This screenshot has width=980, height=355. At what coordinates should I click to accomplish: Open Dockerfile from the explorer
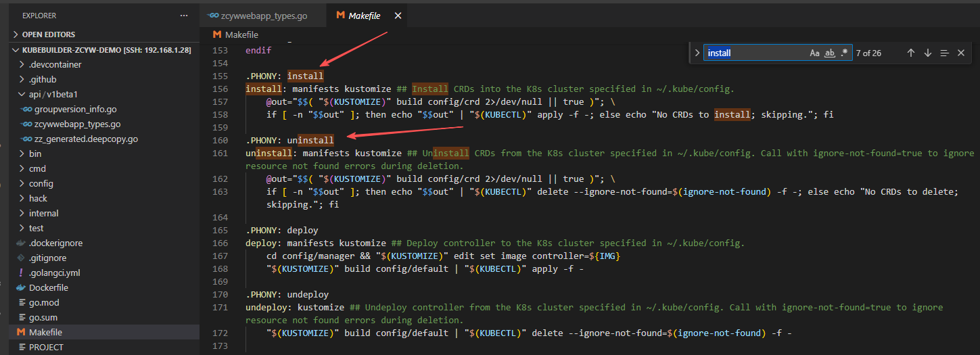[x=48, y=287]
